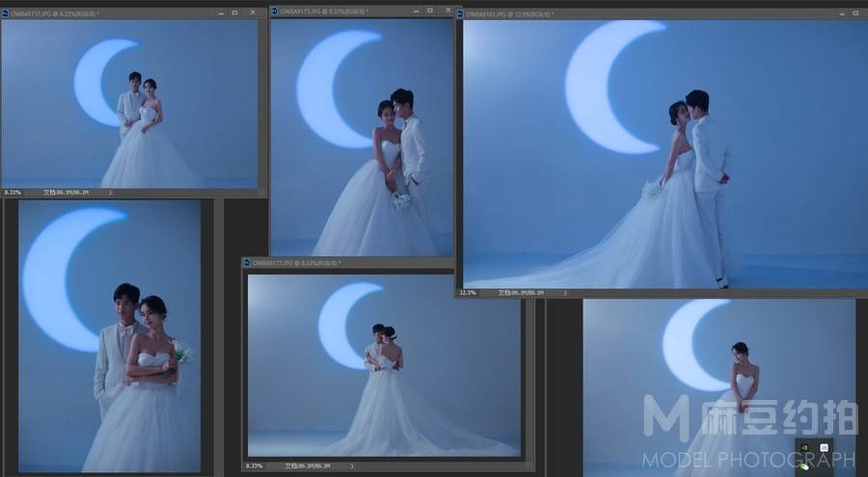Select title bar of the 12.5% zoom document
Screen dimensions: 868x477
coord(662,14)
